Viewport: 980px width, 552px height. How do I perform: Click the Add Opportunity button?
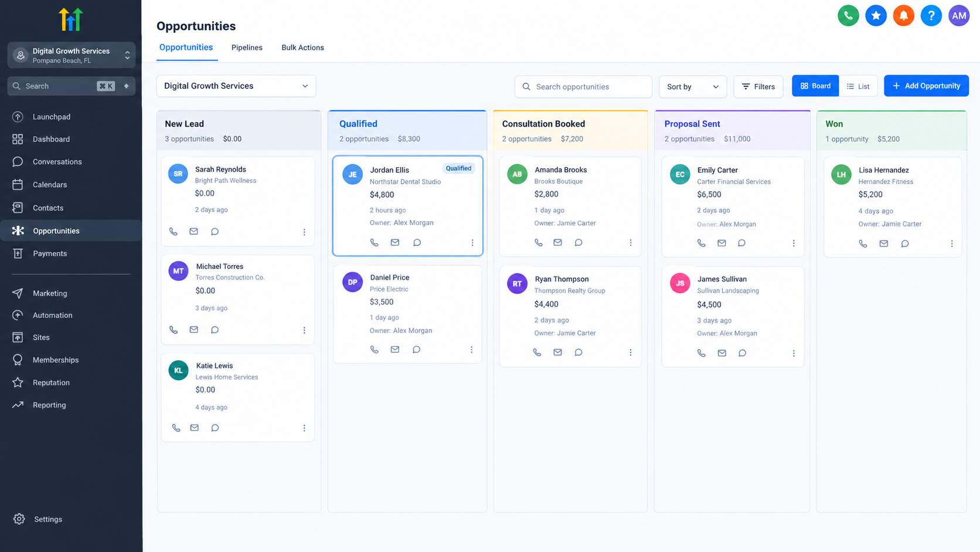[926, 86]
